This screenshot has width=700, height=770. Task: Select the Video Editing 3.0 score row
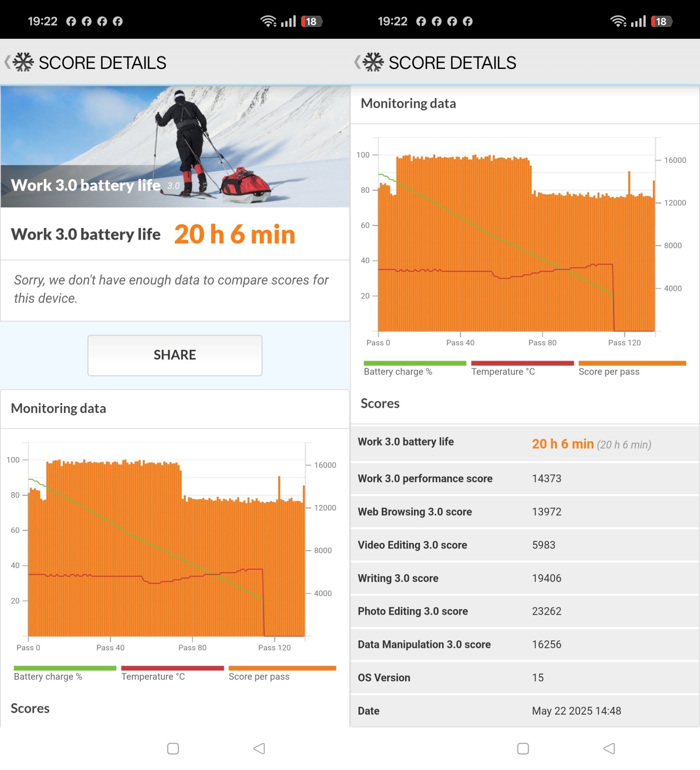[x=524, y=545]
